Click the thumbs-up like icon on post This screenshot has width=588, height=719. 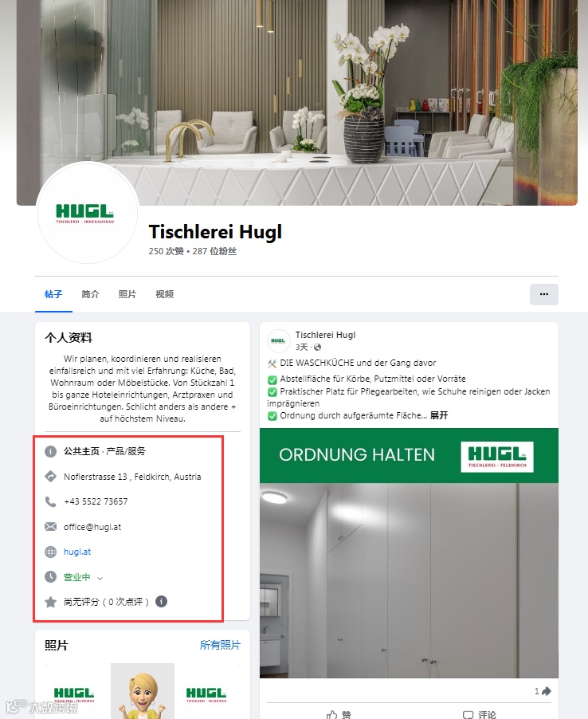click(331, 714)
